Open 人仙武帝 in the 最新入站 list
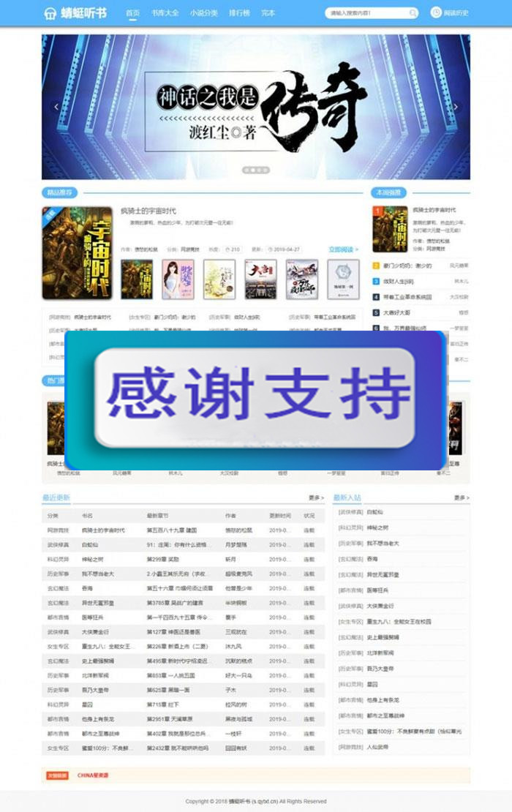The height and width of the screenshot is (812, 512). pos(377,747)
